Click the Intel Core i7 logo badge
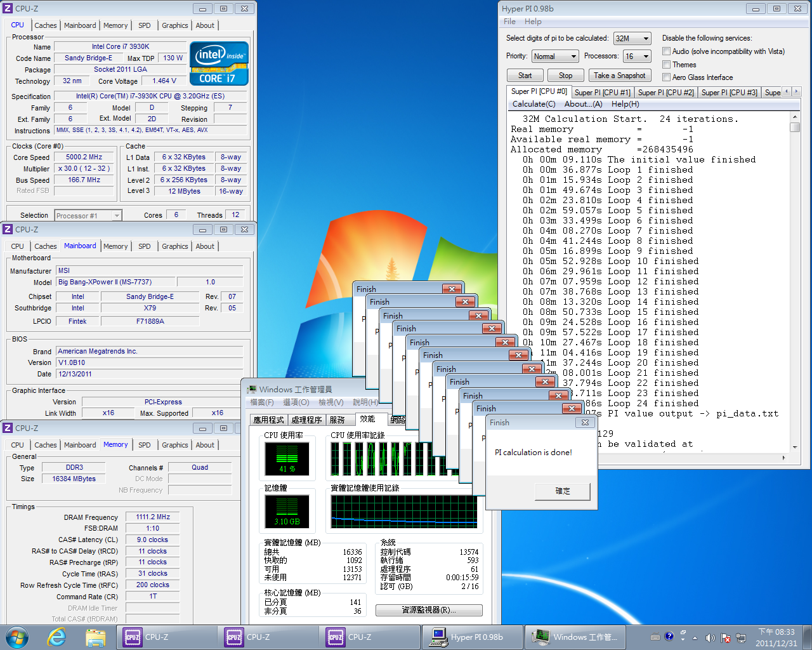Viewport: 812px width, 650px height. (x=219, y=63)
